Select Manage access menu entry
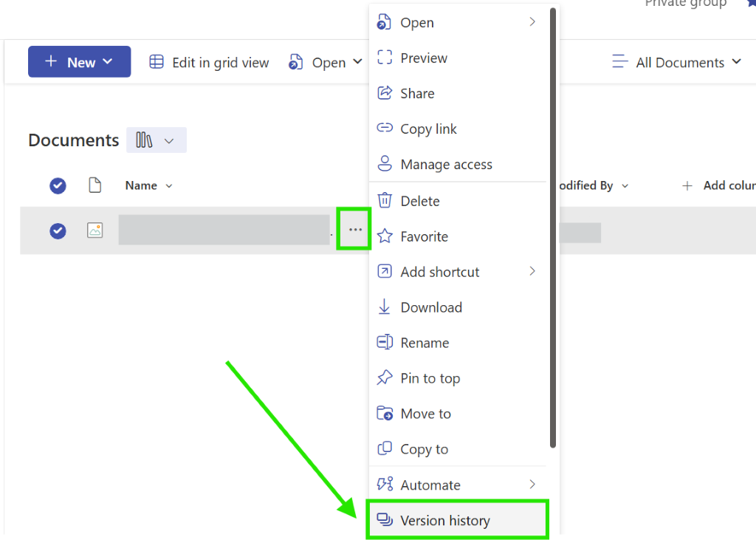 coord(458,164)
